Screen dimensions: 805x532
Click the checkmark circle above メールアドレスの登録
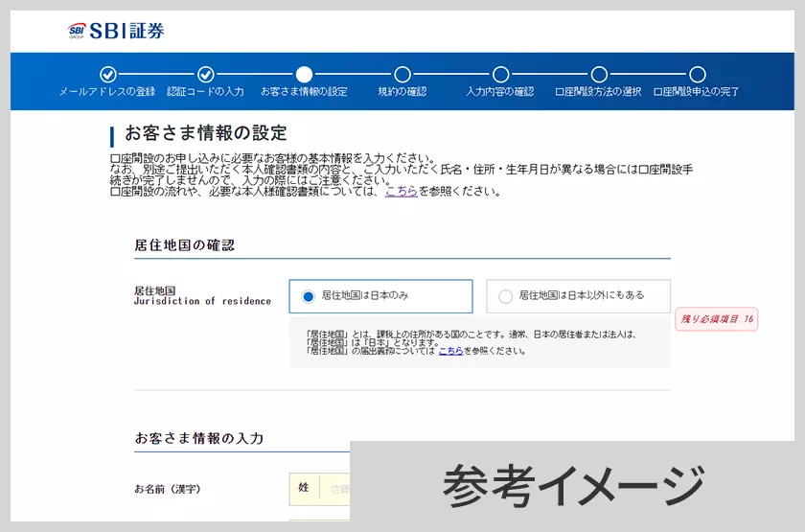click(x=107, y=75)
